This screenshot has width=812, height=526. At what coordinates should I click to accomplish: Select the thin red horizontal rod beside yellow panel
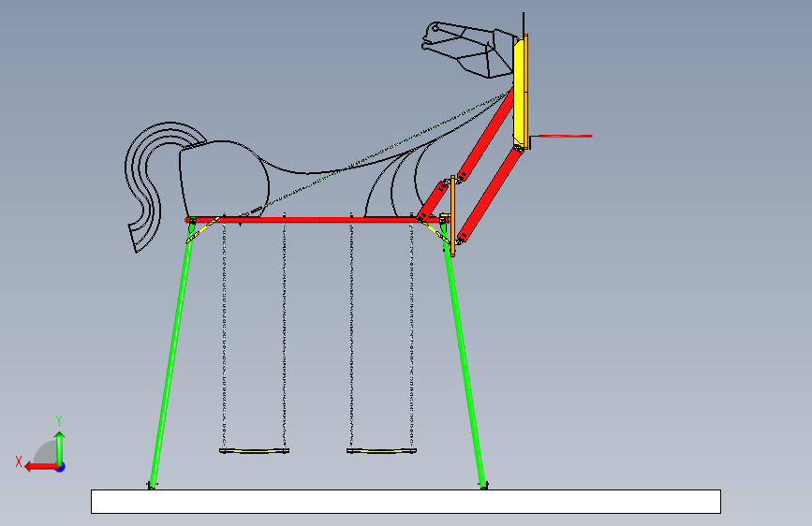(566, 136)
